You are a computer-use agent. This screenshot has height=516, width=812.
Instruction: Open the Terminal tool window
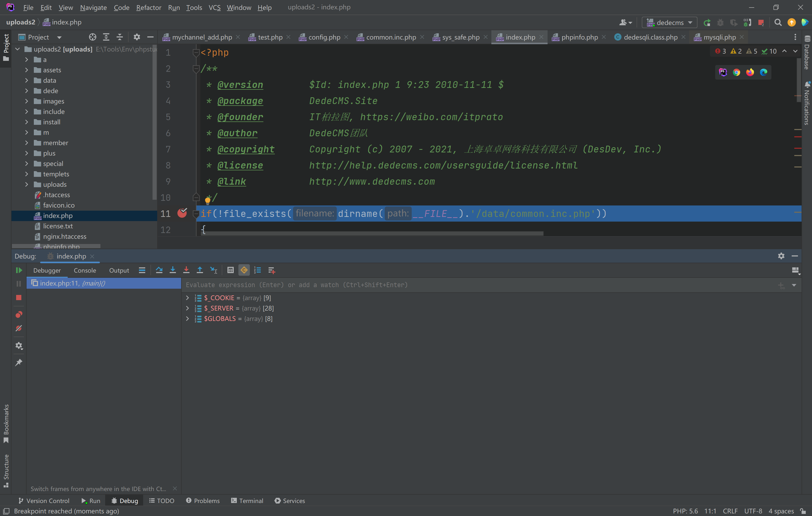247,500
